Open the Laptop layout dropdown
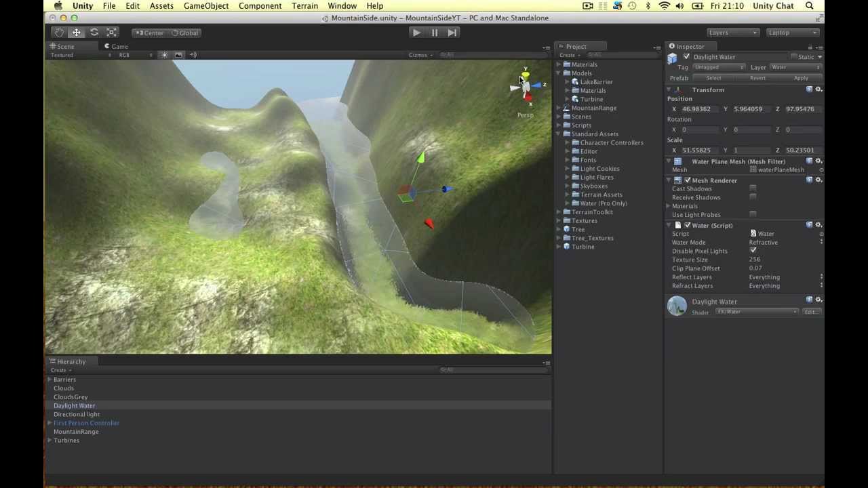 click(x=792, y=32)
